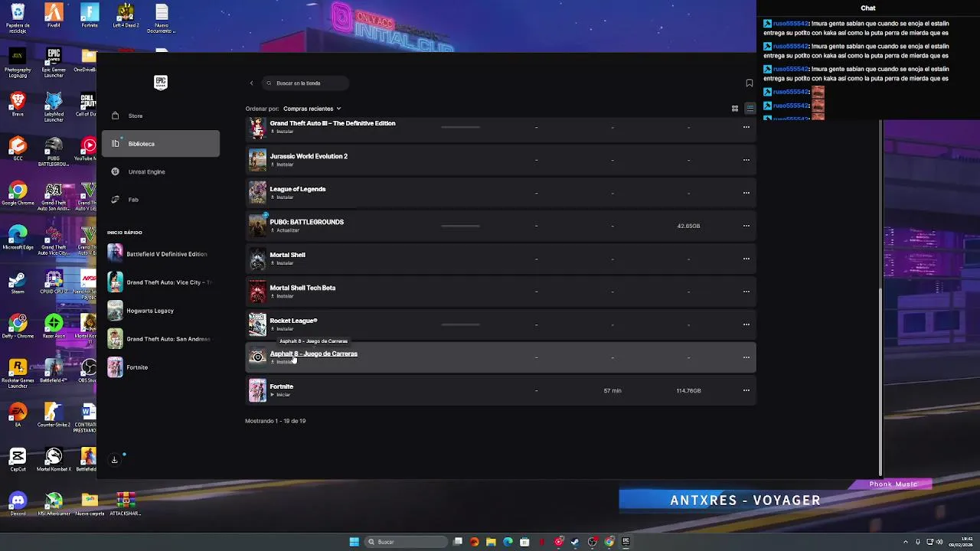
Task: Open the EA desktop shortcut
Action: click(x=18, y=416)
